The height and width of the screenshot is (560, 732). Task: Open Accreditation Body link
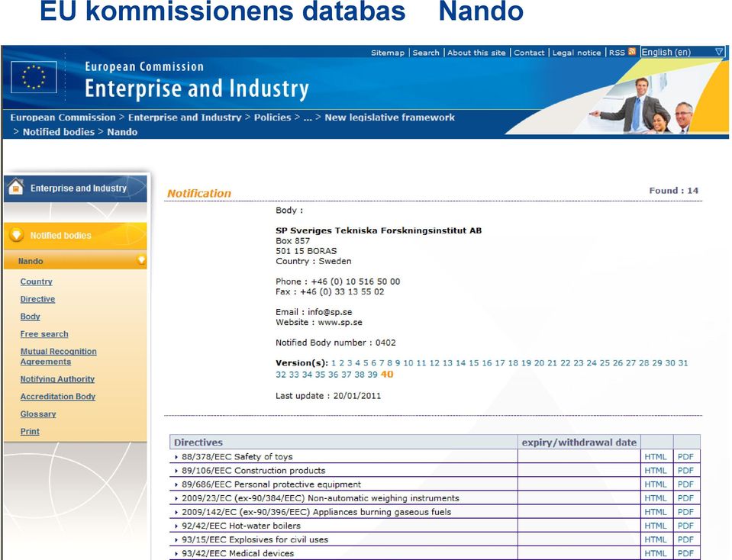coord(57,396)
